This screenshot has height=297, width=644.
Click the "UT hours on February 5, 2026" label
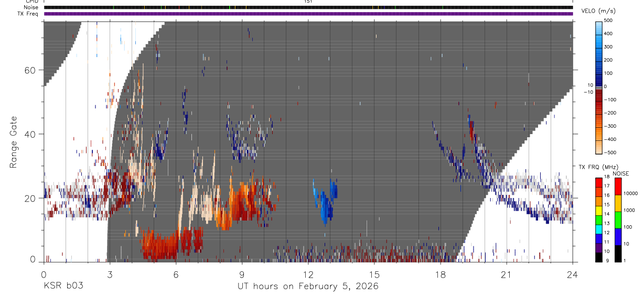(308, 286)
